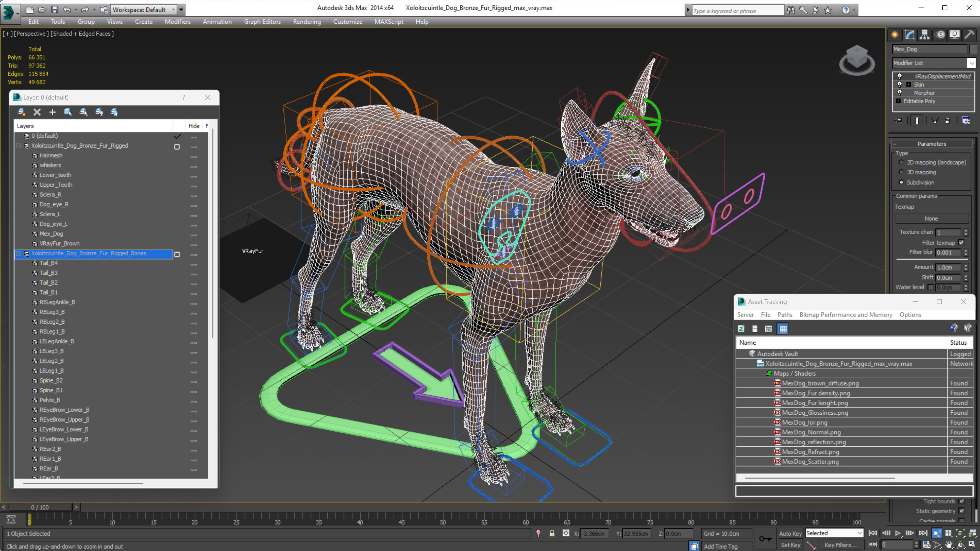Collapse the Parameters rollout
980x551 pixels.
click(x=931, y=144)
